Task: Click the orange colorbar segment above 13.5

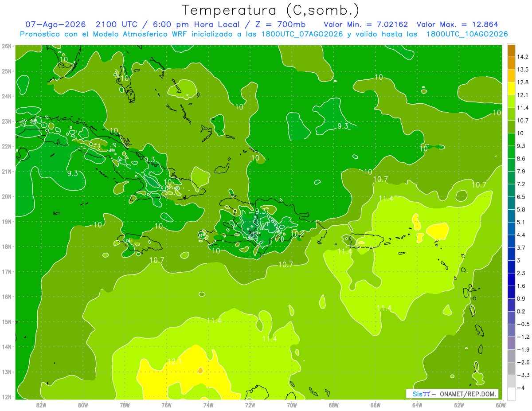Action: [x=511, y=63]
